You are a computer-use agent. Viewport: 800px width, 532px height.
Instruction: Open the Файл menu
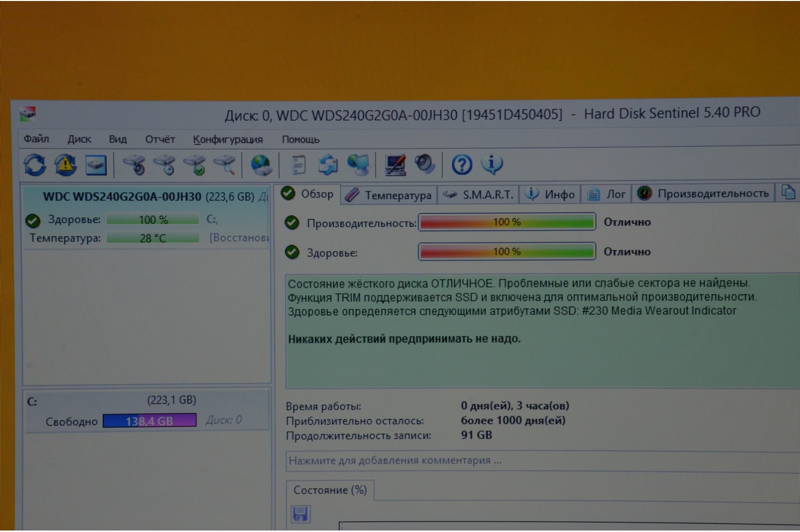pos(36,139)
